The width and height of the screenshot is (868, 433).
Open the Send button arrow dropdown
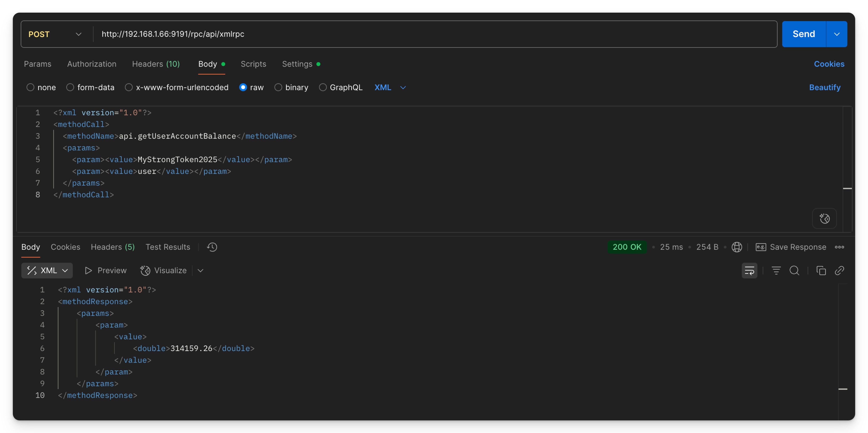tap(836, 34)
